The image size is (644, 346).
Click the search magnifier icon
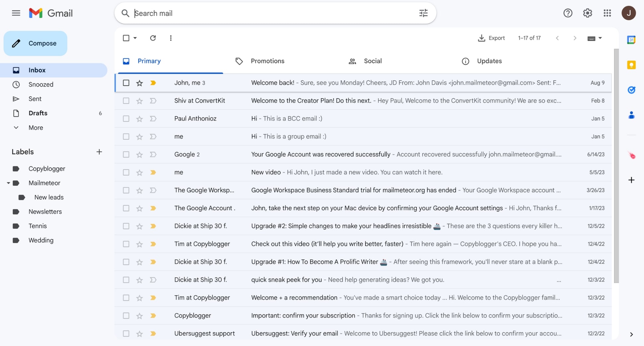125,13
